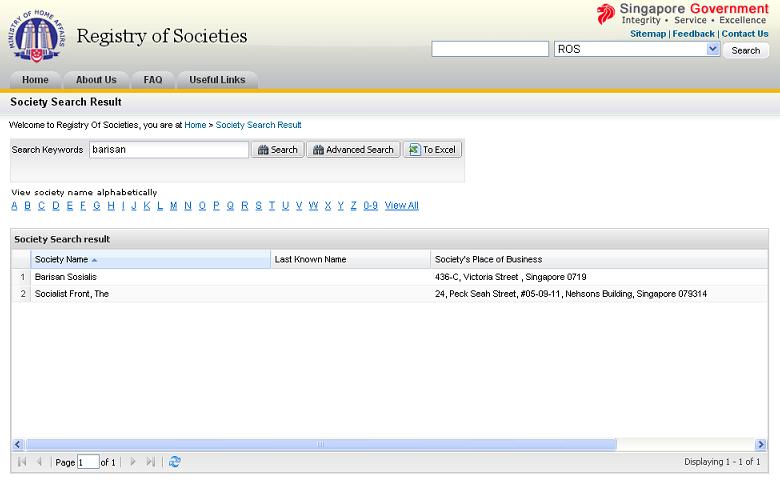Click Displaying 1 - 1 of 1 status text
Image resolution: width=780 pixels, height=480 pixels.
pyautogui.click(x=722, y=462)
